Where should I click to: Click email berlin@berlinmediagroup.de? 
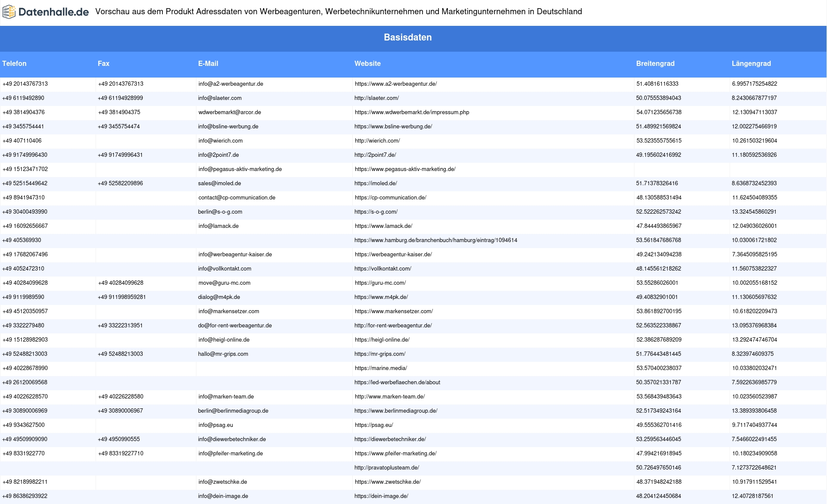click(233, 411)
